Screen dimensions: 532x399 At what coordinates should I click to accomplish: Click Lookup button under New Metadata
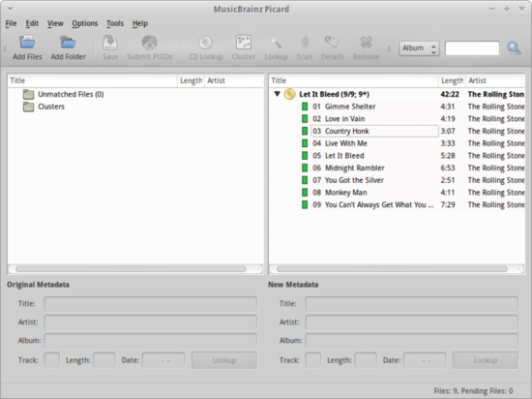486,360
